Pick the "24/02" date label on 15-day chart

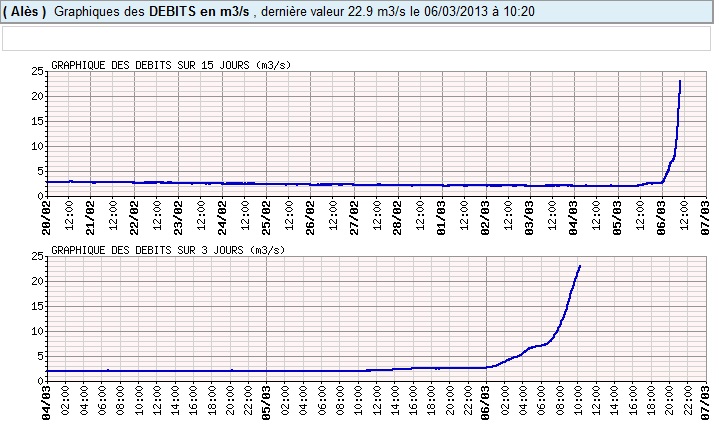[x=222, y=218]
